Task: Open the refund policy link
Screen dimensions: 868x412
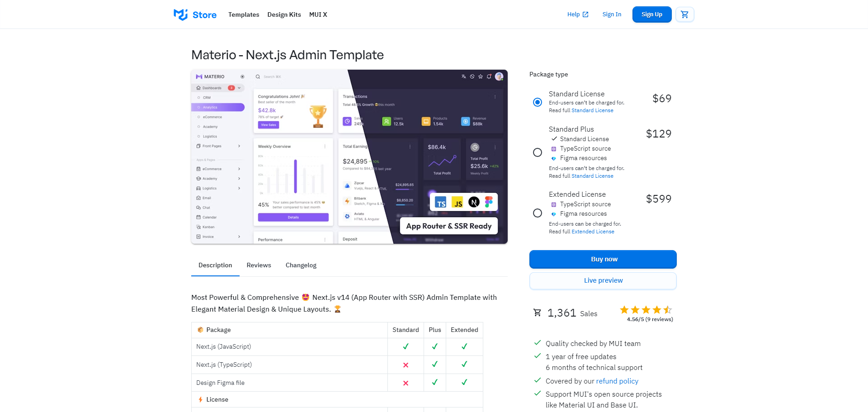Action: [x=617, y=381]
